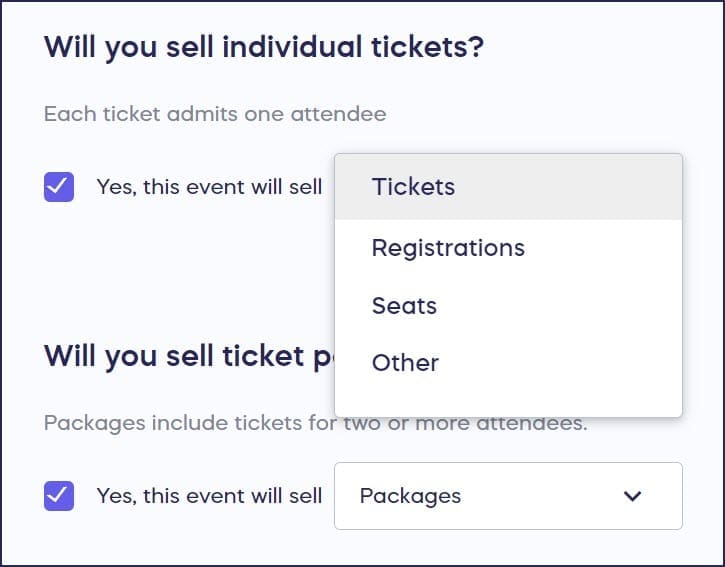The width and height of the screenshot is (725, 567).
Task: Click the white checkmark icon for packages
Action: pyautogui.click(x=59, y=495)
